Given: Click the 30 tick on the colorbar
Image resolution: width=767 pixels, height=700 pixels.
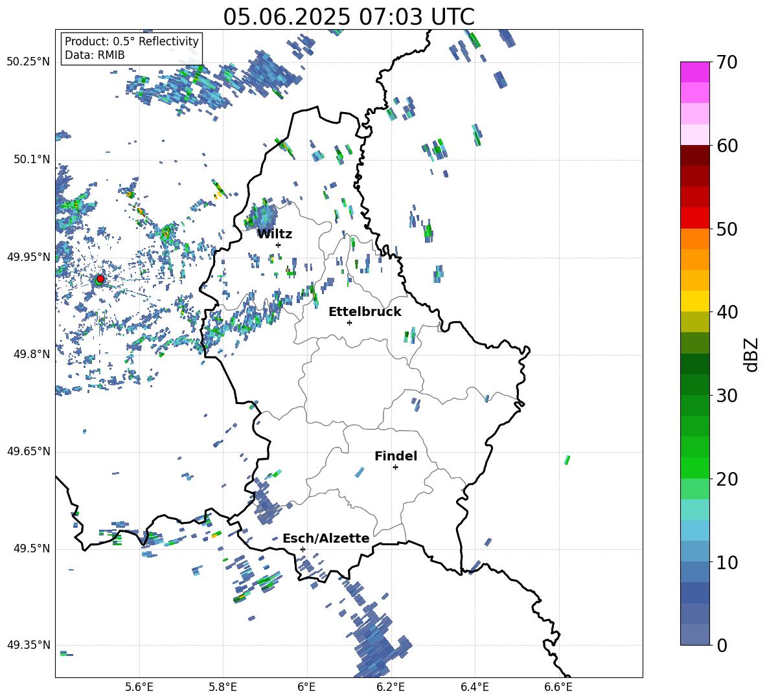Looking at the screenshot, I should [x=727, y=396].
